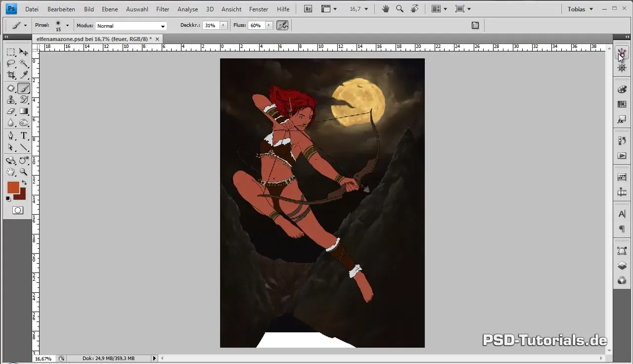
Task: Swap foreground and background colors
Action: pyautogui.click(x=24, y=183)
